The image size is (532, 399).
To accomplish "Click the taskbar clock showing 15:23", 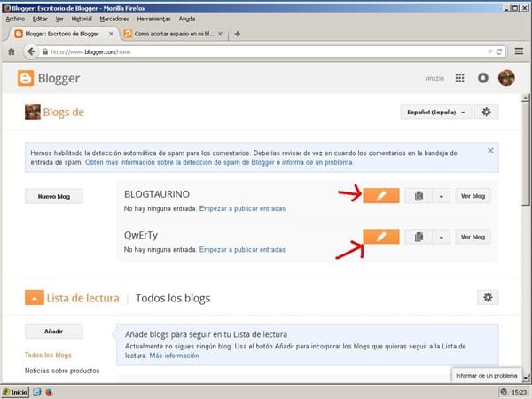I will pyautogui.click(x=520, y=393).
